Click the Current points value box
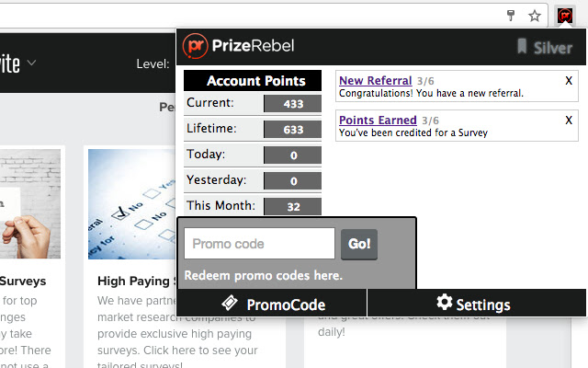 click(292, 103)
